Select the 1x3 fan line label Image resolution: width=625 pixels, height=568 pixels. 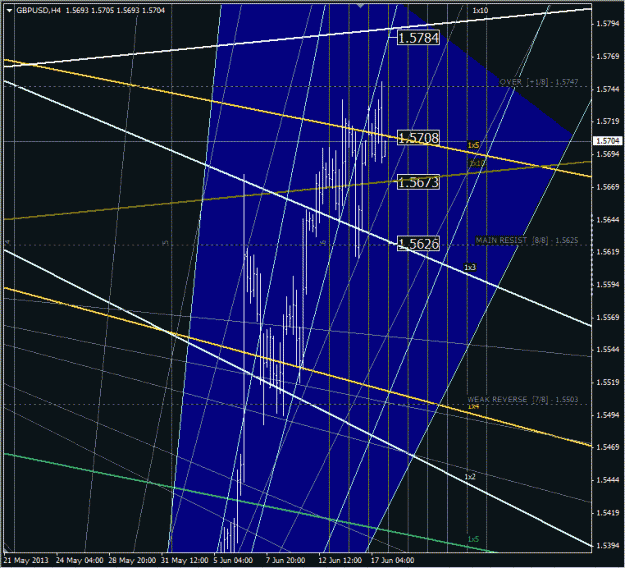pos(470,267)
